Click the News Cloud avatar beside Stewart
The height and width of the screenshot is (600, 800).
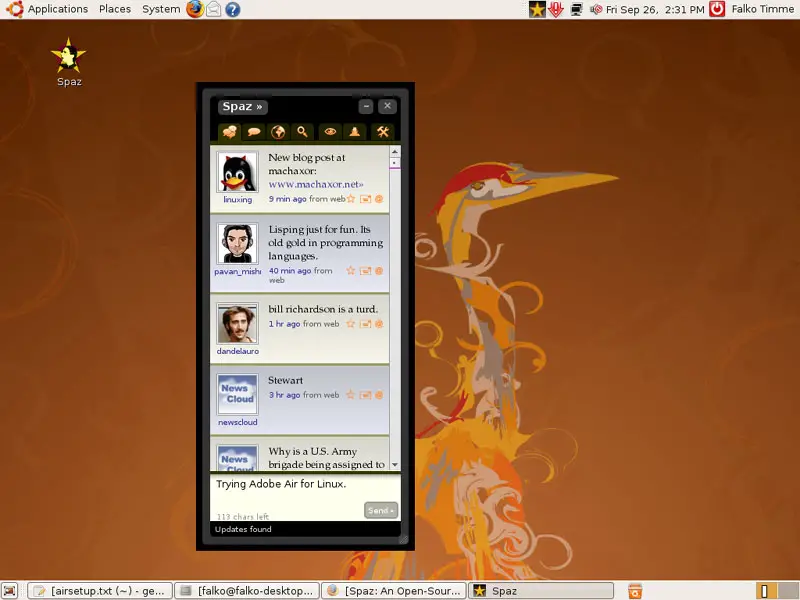click(238, 394)
